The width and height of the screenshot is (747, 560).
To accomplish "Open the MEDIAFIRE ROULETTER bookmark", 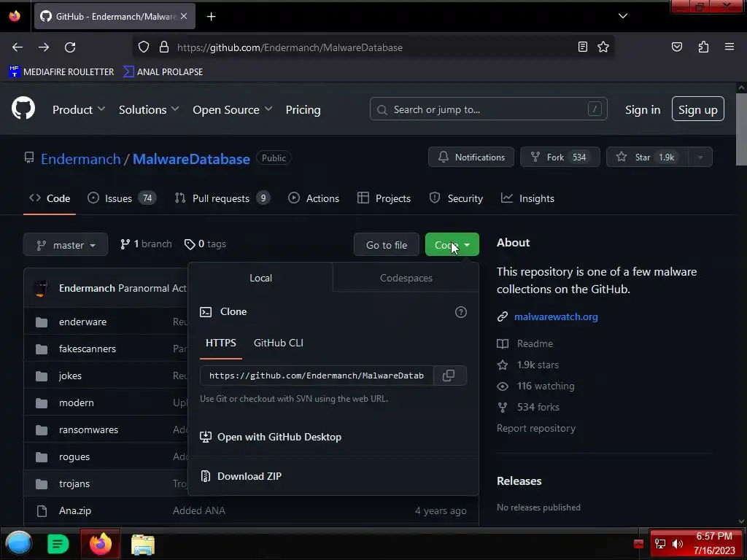I will pos(61,72).
